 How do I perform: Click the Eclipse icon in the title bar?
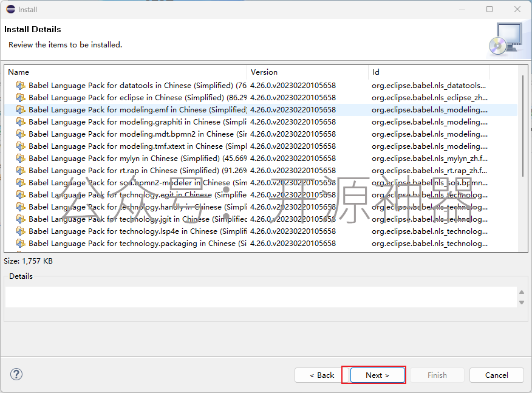10,9
